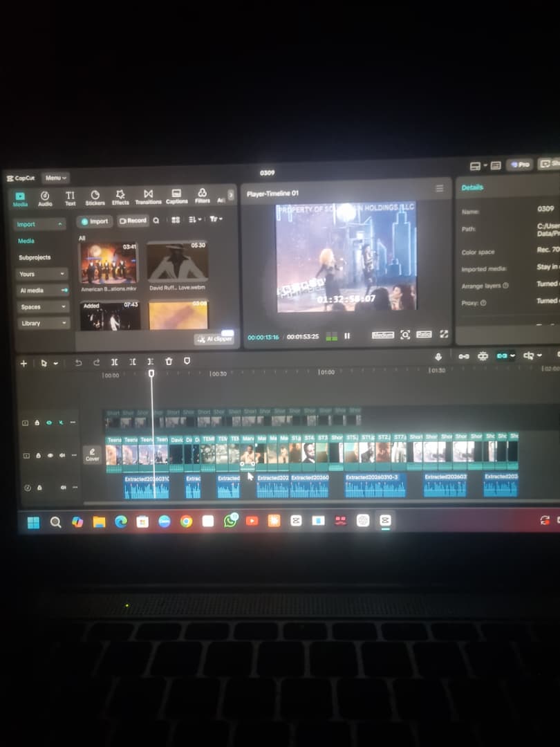Screen dimensions: 560x747
Task: Expand the Yours section
Action: point(42,274)
